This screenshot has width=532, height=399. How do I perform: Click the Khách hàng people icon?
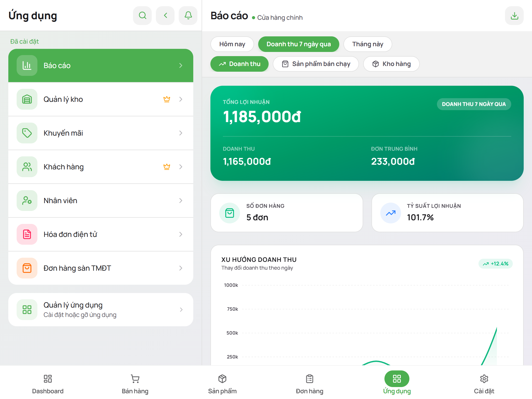(x=27, y=167)
